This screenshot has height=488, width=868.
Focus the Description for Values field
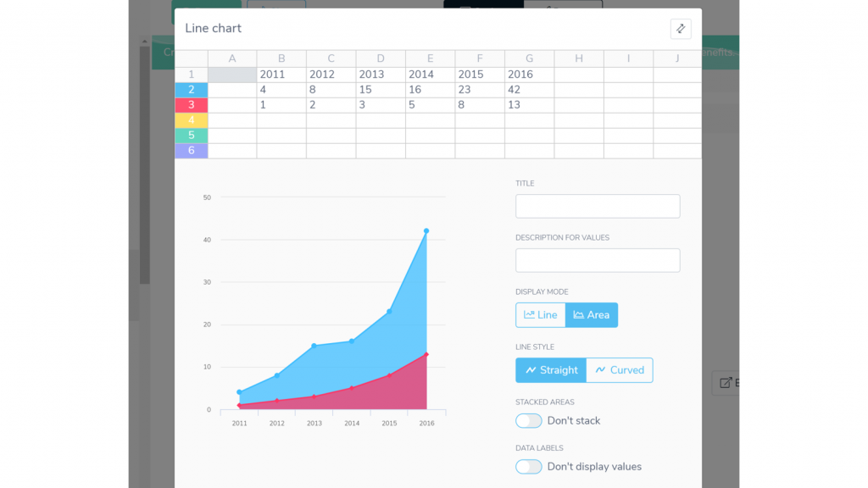tap(598, 260)
